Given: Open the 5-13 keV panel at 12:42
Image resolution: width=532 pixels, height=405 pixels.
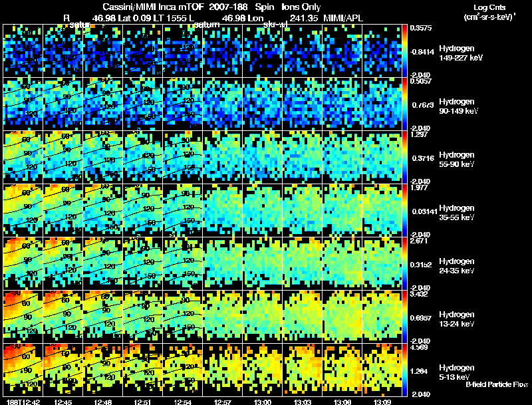Looking at the screenshot, I should pos(23,370).
